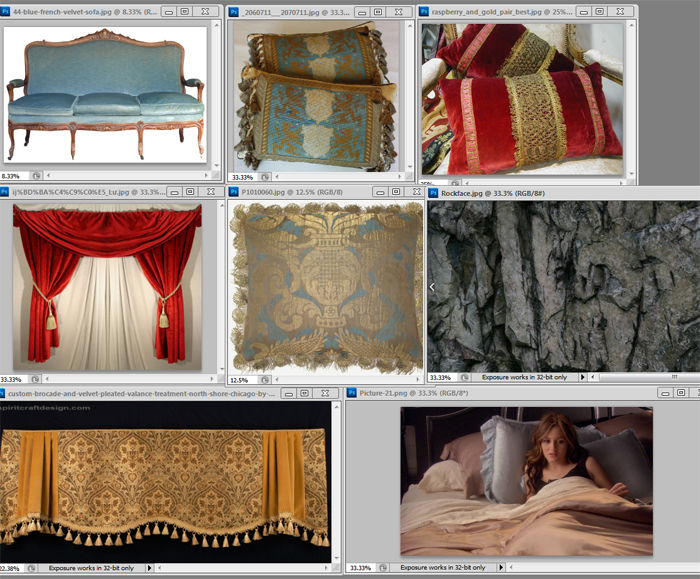Screen dimensions: 700x579
Task: Click the 8.33% zoom field in sofa window
Action: 15,176
